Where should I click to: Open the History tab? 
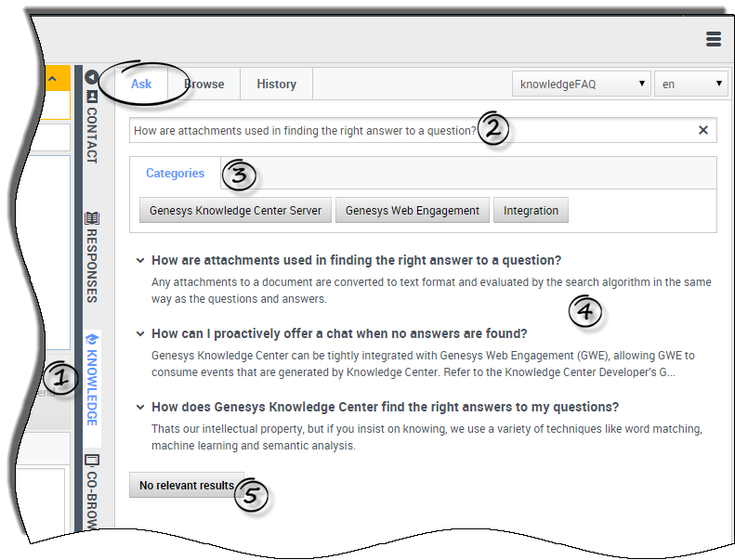pos(276,85)
